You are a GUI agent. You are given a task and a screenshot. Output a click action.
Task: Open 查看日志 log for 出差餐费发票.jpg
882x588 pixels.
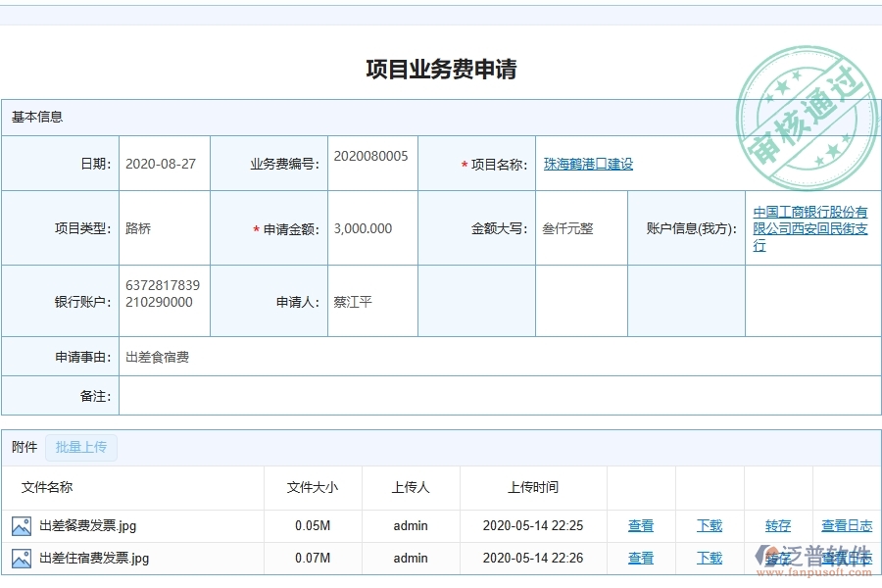[846, 525]
